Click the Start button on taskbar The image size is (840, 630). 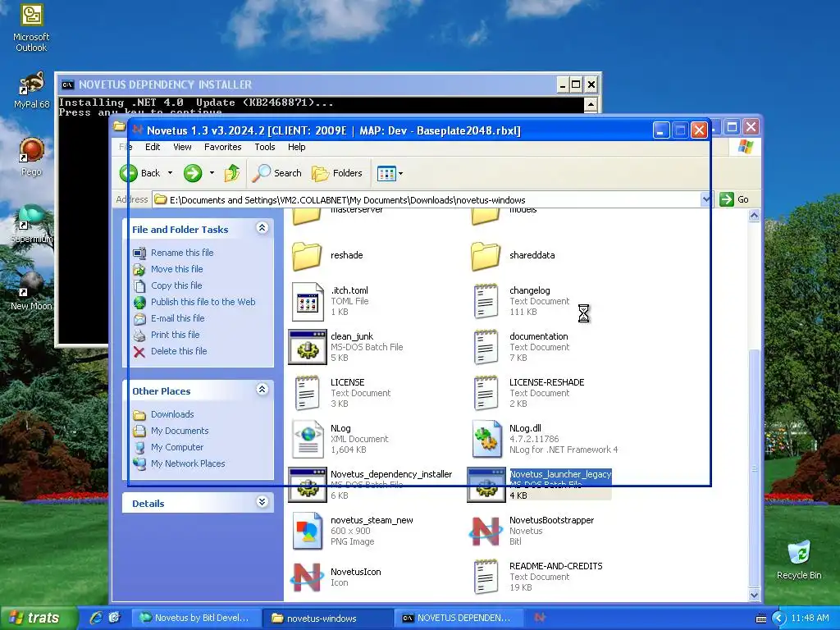pos(39,618)
